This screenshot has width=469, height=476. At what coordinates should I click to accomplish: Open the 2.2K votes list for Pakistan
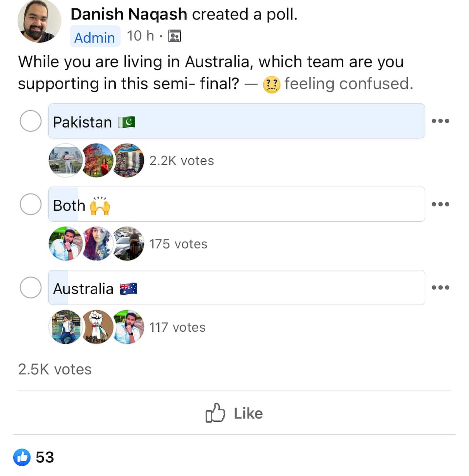[x=181, y=160]
